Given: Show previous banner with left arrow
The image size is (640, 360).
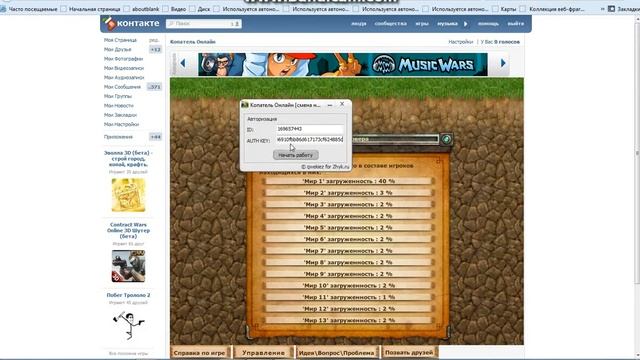Looking at the screenshot, I should point(183,63).
